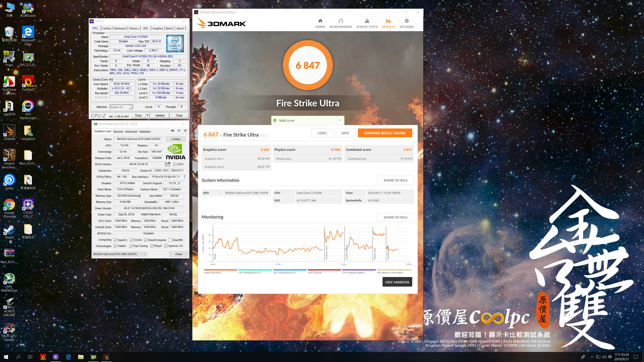Click HIDE MARKERS button

(x=397, y=282)
